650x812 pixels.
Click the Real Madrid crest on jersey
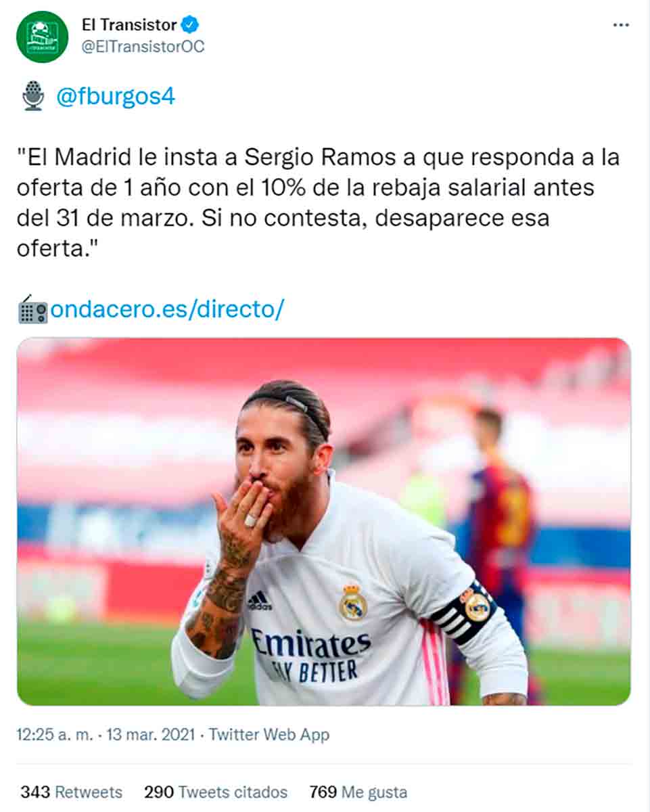click(353, 602)
